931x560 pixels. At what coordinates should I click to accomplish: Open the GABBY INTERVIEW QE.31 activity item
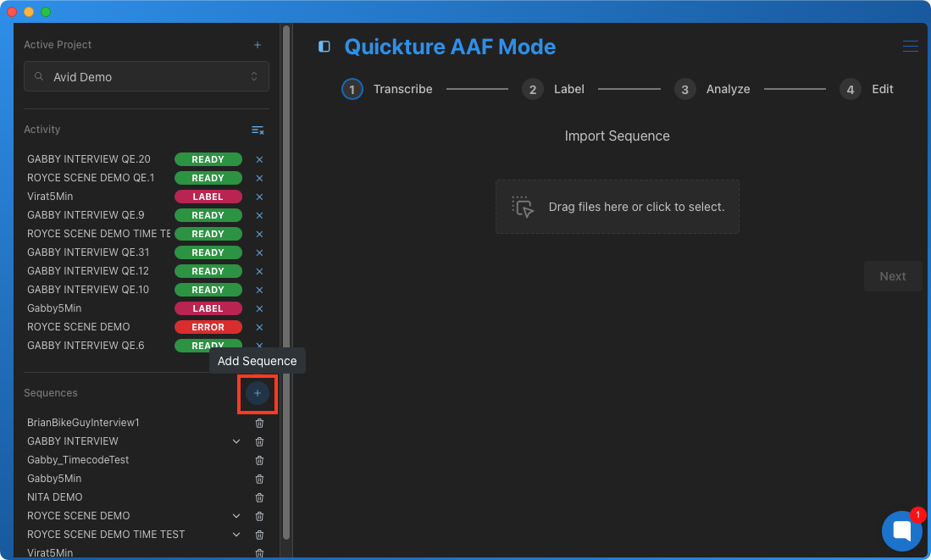tap(88, 252)
